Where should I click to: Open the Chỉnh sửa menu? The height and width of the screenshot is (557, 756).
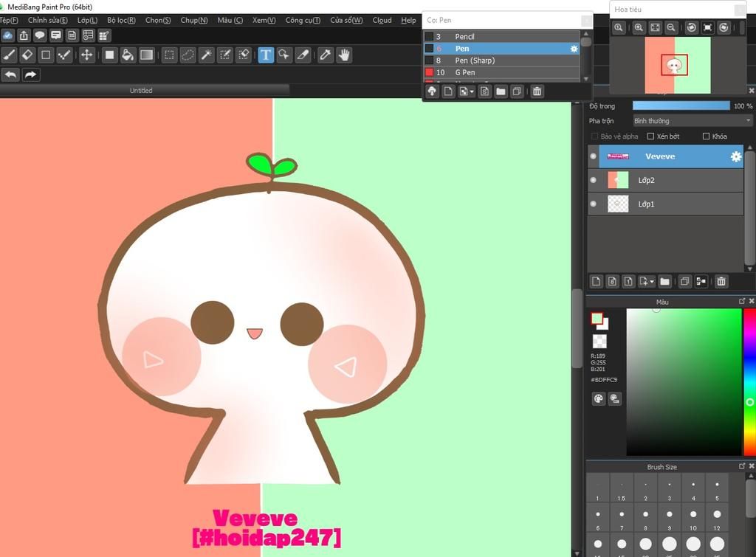point(48,20)
